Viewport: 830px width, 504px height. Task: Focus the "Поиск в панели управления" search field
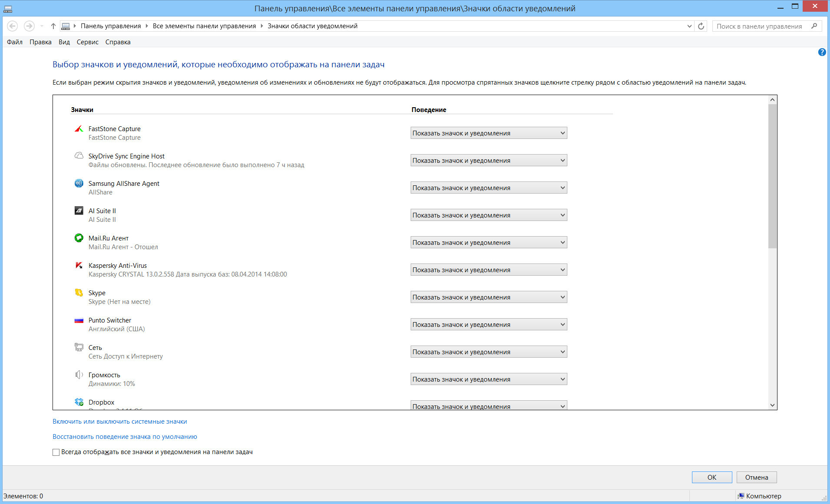[760, 26]
